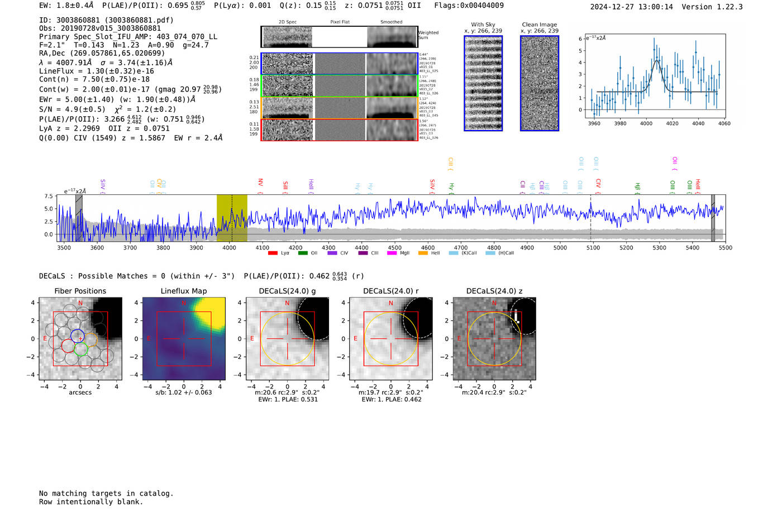Select the orange-bordered 2D spectrum row
The image size is (782, 532).
click(x=339, y=108)
